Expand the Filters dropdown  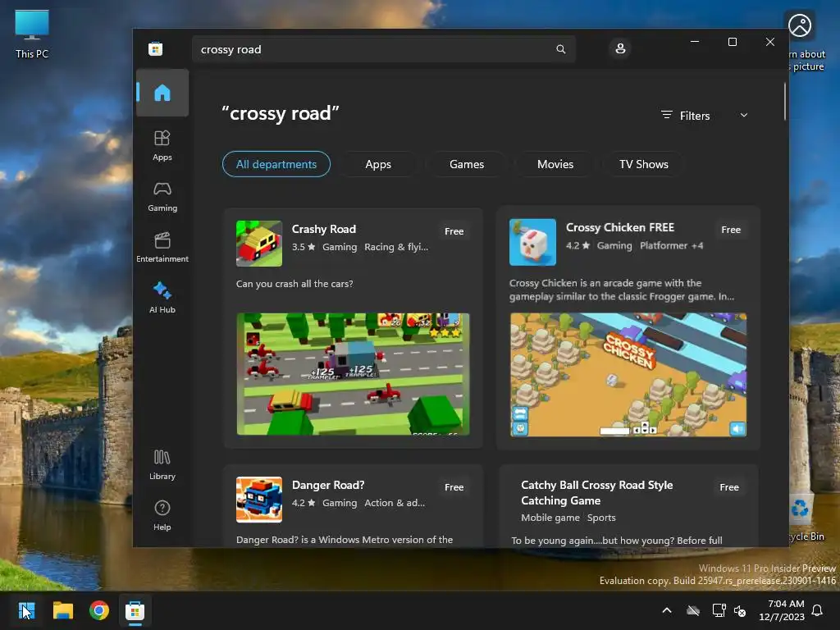coord(704,115)
